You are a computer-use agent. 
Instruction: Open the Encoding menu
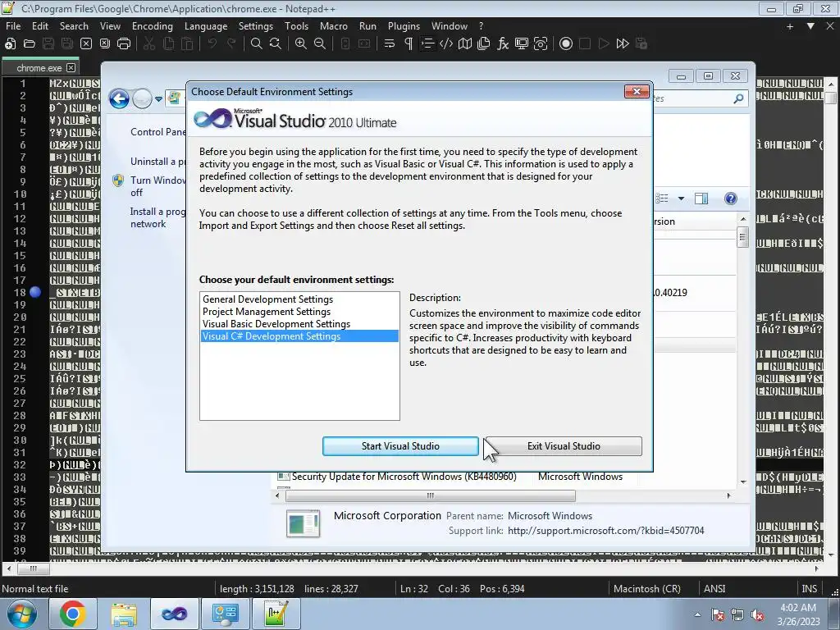coord(152,25)
